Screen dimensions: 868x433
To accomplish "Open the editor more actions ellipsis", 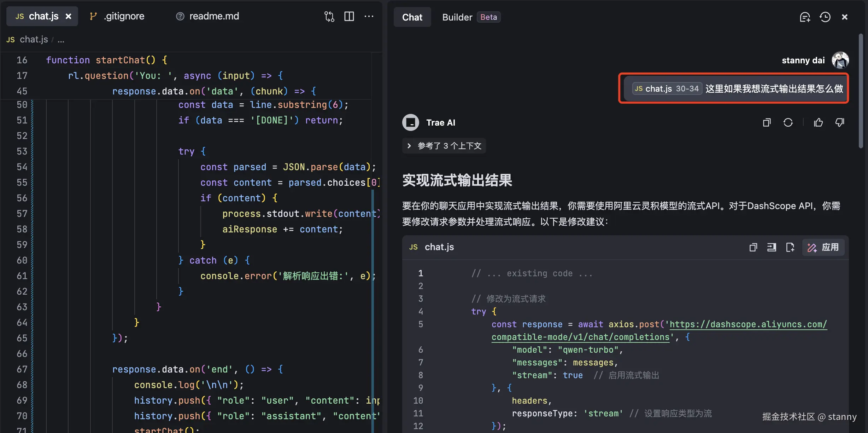I will 369,17.
